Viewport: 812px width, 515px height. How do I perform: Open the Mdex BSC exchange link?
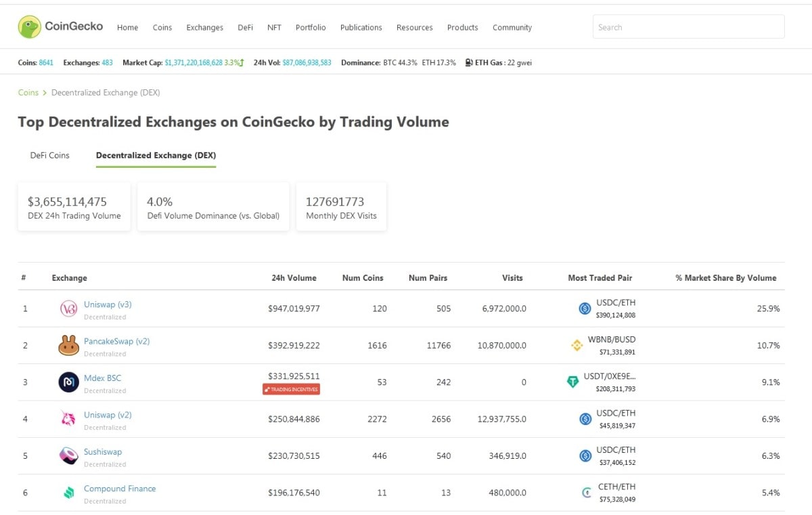click(102, 378)
